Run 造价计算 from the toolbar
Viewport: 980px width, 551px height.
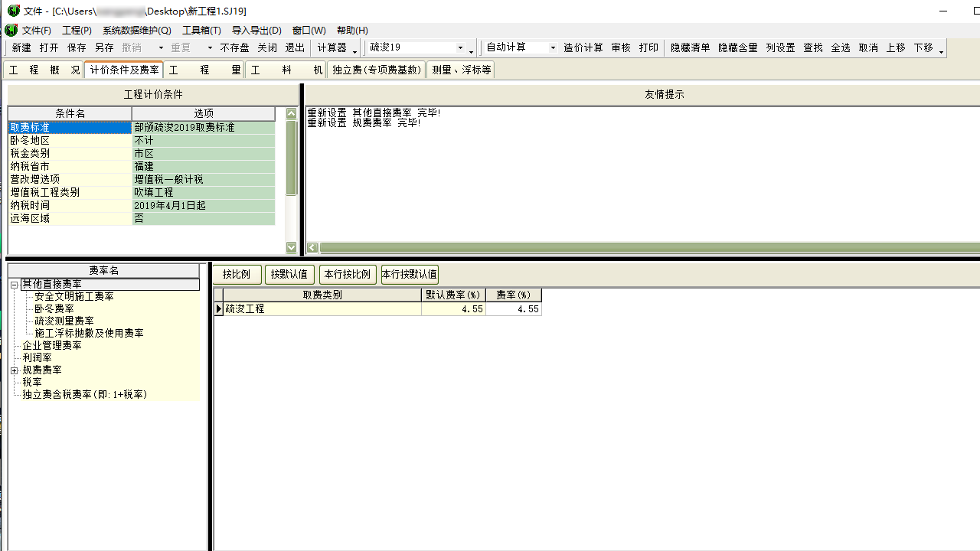click(x=583, y=47)
